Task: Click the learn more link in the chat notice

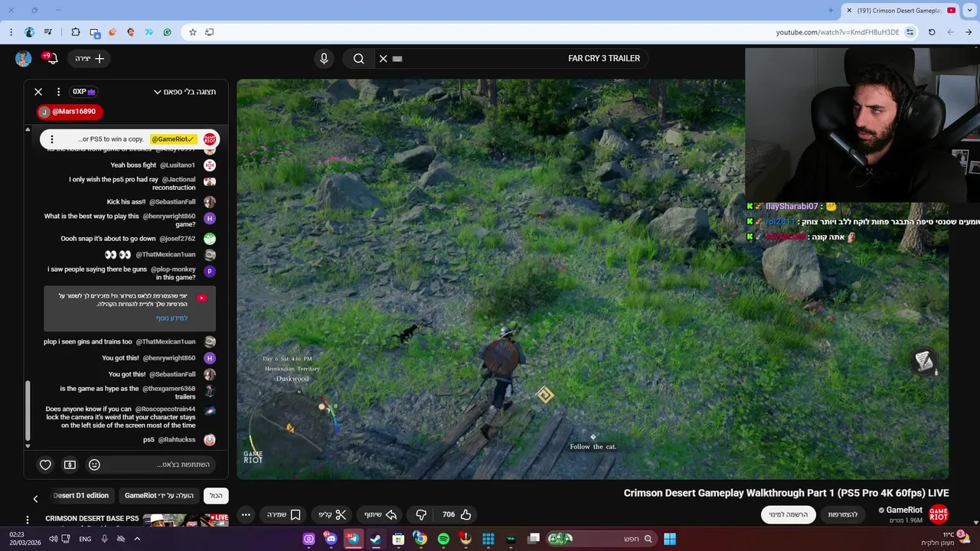Action: pyautogui.click(x=171, y=318)
